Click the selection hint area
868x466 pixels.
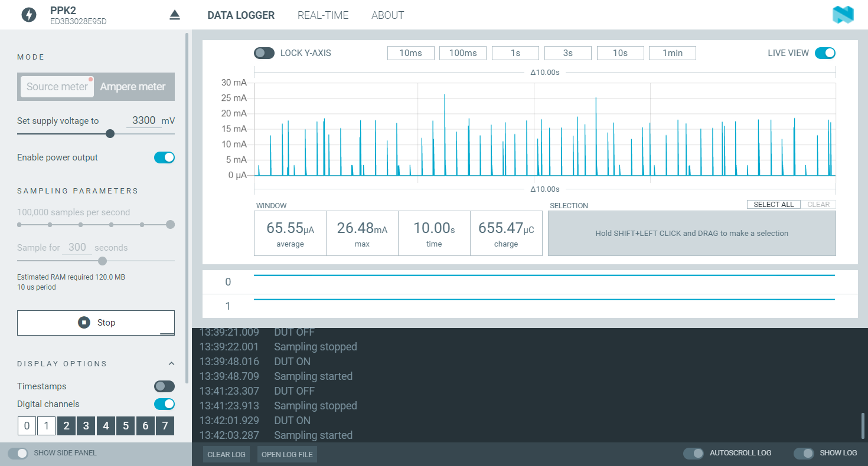[691, 233]
